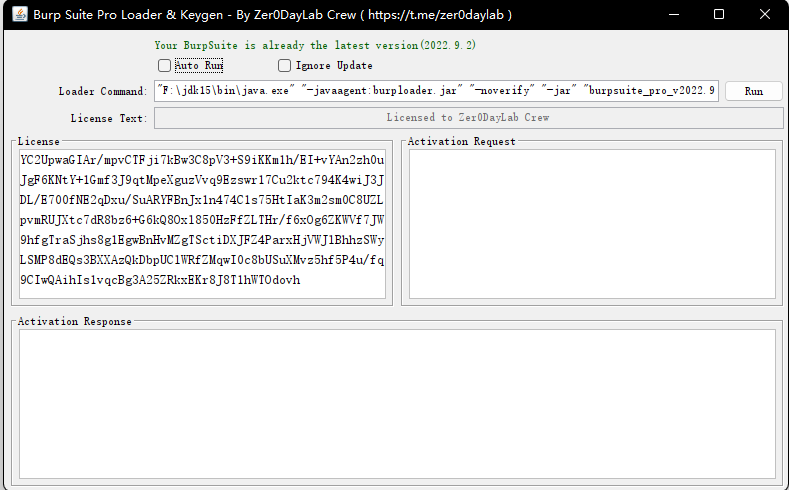Focus the Loader Command input field
This screenshot has width=789, height=490.
pyautogui.click(x=436, y=91)
